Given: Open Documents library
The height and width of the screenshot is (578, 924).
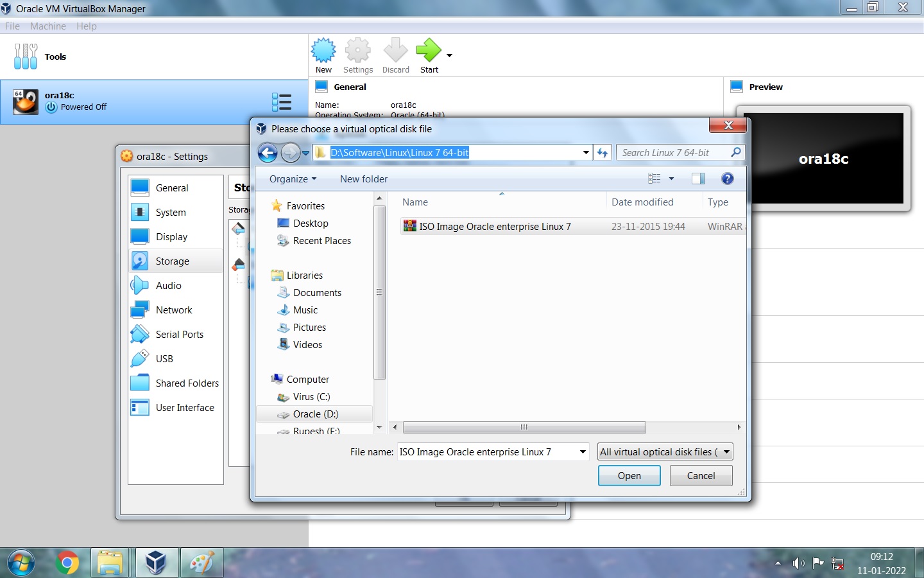Looking at the screenshot, I should click(x=317, y=292).
